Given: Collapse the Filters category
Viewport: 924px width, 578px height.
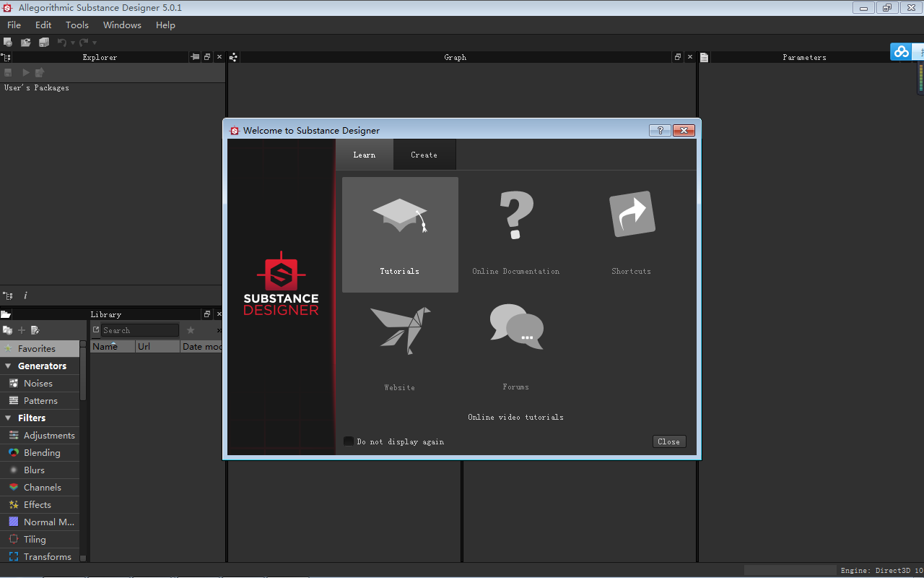Looking at the screenshot, I should tap(8, 418).
